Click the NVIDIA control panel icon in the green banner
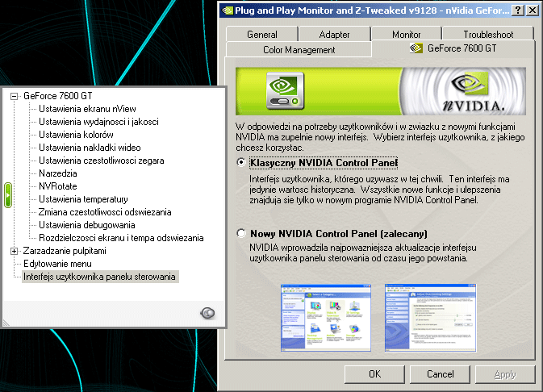The image size is (543, 392). coord(285,91)
